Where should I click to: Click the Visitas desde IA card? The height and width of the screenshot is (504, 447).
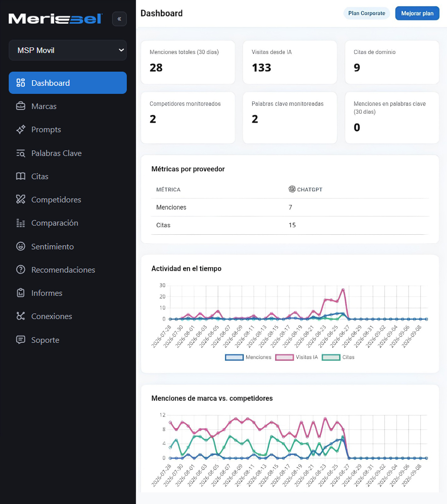[290, 62]
